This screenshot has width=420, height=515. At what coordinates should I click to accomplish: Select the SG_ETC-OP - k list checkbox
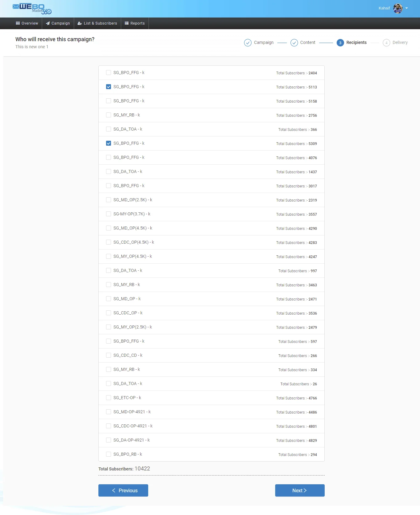click(x=109, y=398)
